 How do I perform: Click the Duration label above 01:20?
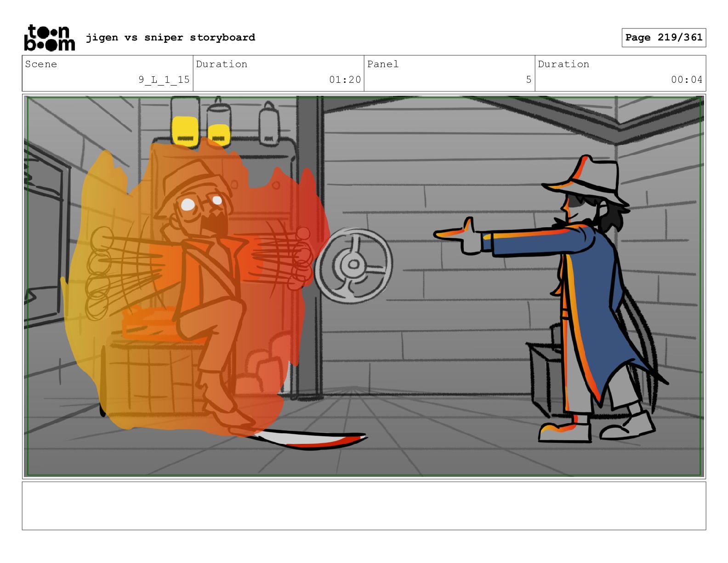click(x=222, y=64)
